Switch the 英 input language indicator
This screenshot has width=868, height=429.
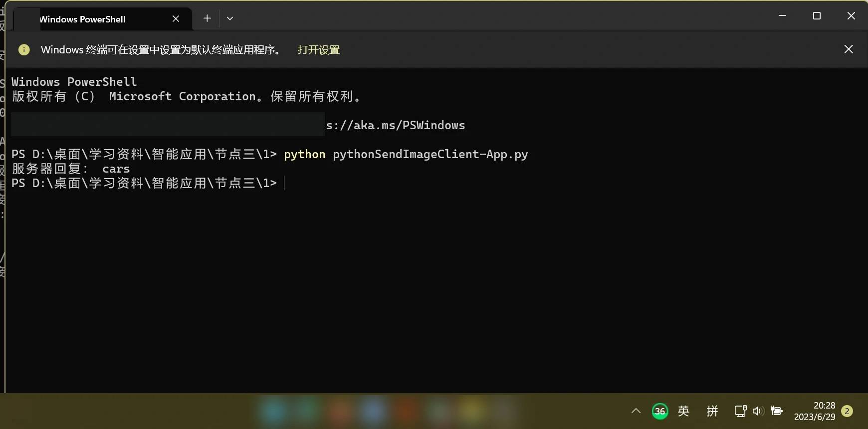pos(684,411)
